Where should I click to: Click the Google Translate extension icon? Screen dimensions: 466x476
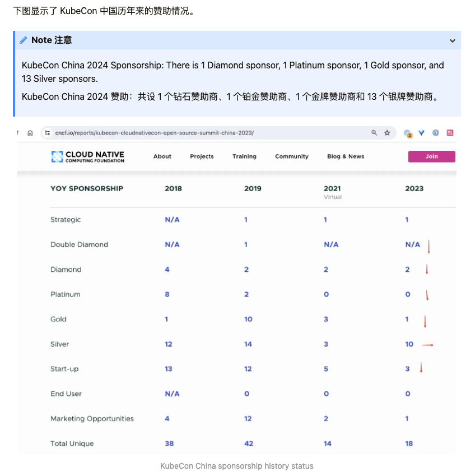point(450,133)
